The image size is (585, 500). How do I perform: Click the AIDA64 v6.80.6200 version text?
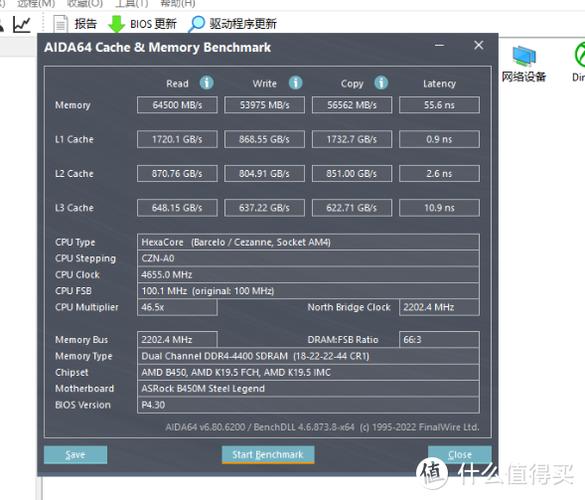[322, 427]
